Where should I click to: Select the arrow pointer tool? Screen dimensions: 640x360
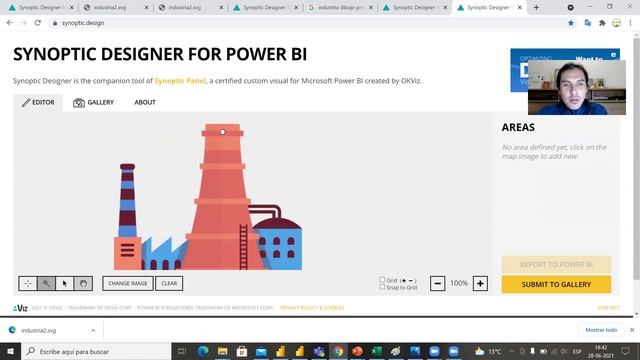[x=64, y=283]
